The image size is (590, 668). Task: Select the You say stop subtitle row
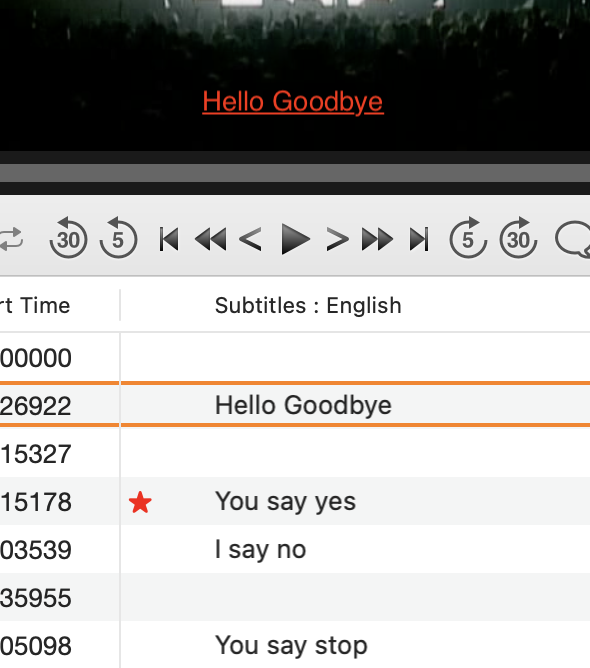pyautogui.click(x=295, y=645)
